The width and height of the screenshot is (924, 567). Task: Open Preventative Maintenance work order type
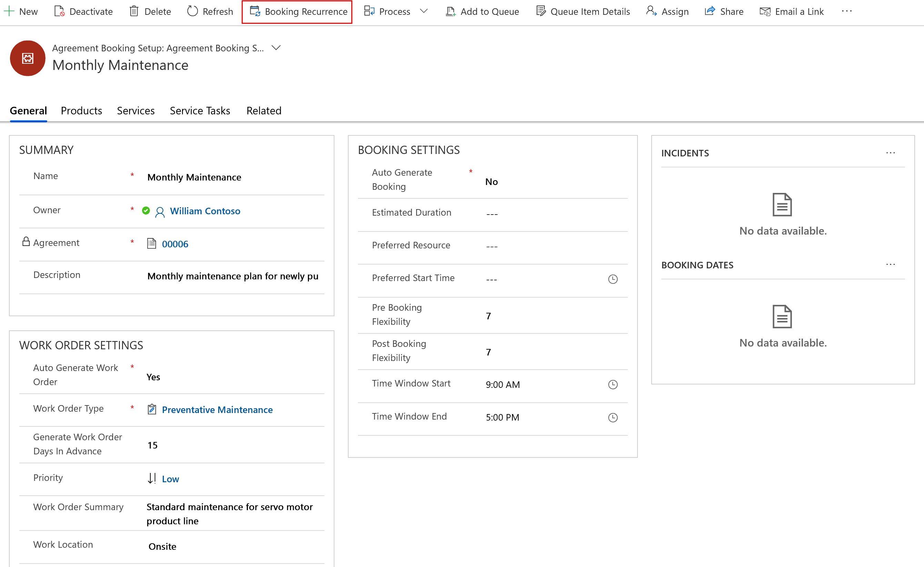(218, 410)
